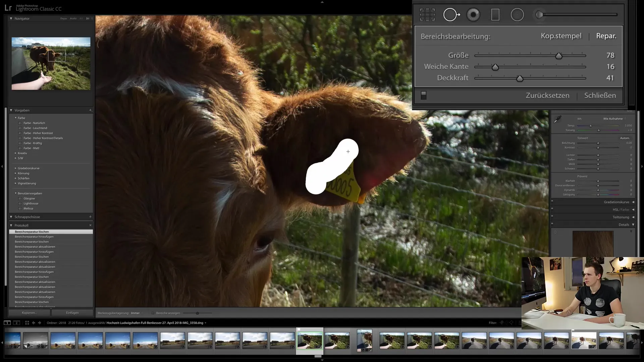Go back with filmstrip left arrow
Image resolution: width=644 pixels, height=362 pixels.
(34, 323)
